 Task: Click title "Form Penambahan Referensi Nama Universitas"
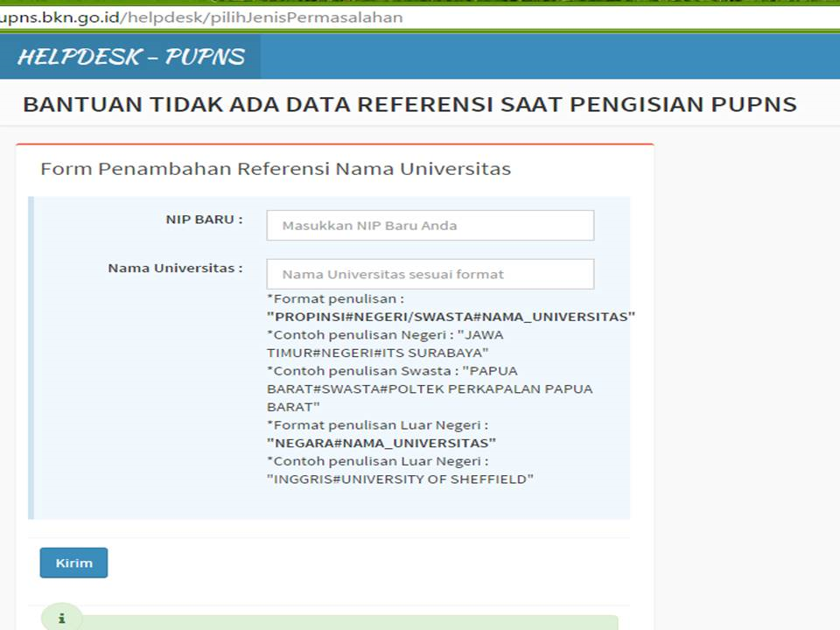(x=276, y=169)
